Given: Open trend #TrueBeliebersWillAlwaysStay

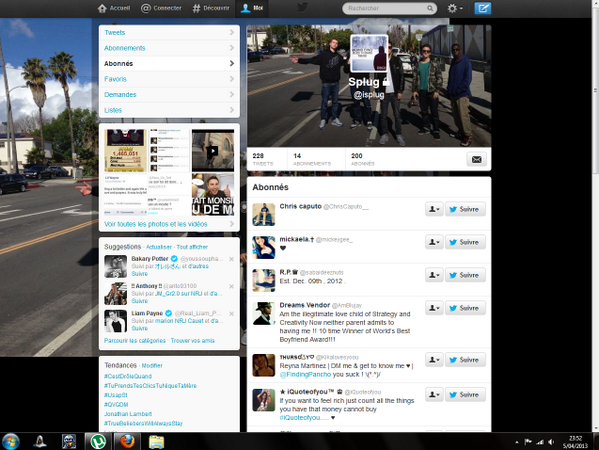Looking at the screenshot, I should coord(143,423).
